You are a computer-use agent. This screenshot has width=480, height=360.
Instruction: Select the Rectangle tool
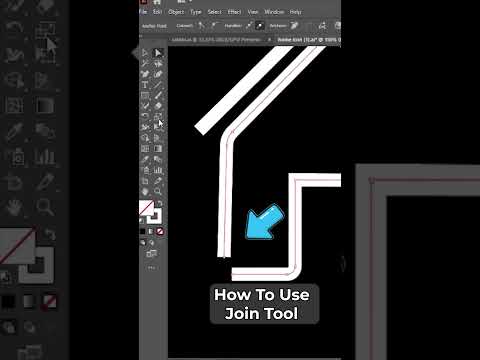[145, 95]
